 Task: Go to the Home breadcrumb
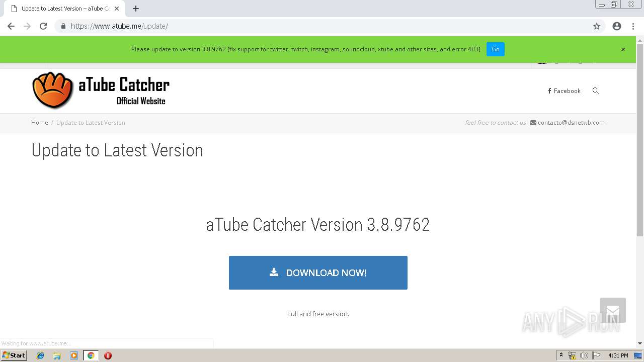(40, 123)
